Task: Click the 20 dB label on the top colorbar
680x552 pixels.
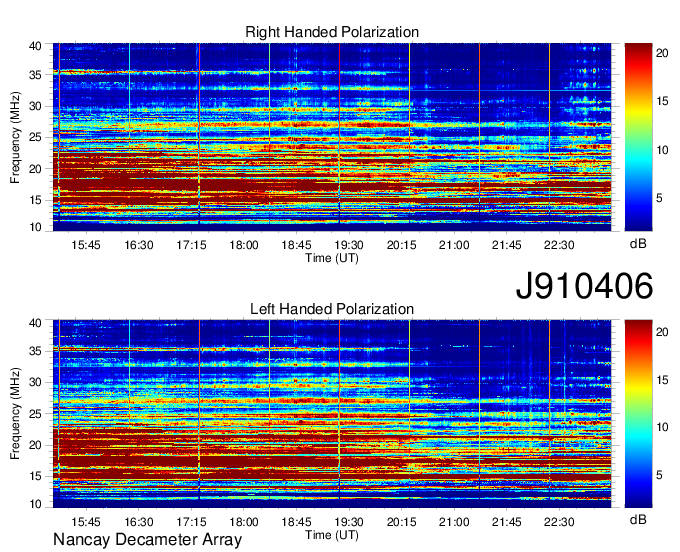Action: (662, 53)
